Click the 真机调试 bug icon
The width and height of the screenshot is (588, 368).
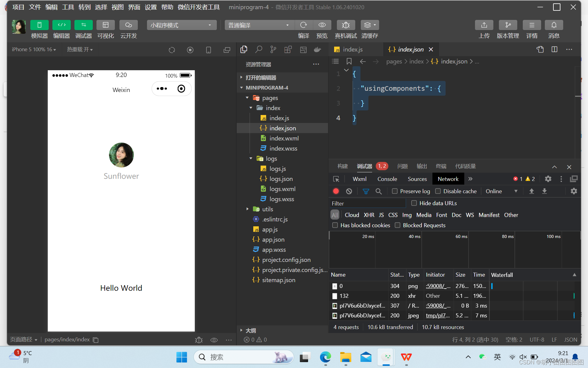345,25
